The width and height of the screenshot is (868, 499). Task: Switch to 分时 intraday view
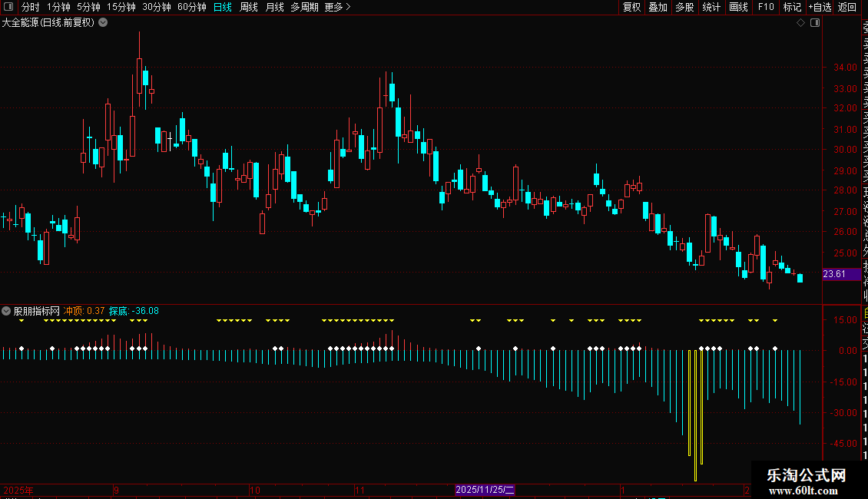coord(31,7)
